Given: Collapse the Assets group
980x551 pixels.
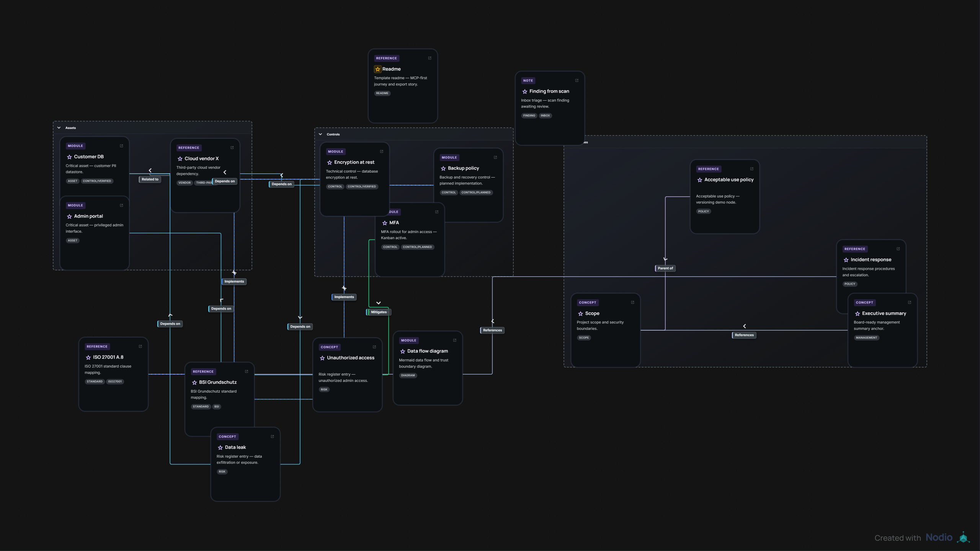Looking at the screenshot, I should coord(59,128).
